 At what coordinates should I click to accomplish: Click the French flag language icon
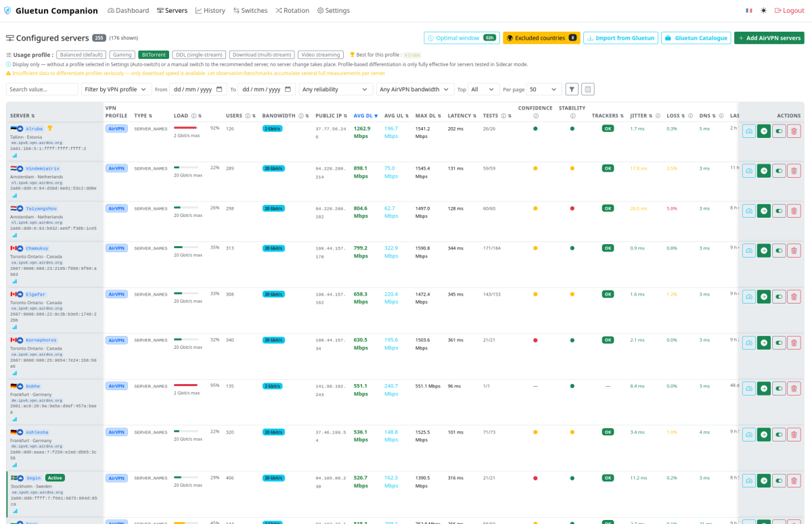749,11
